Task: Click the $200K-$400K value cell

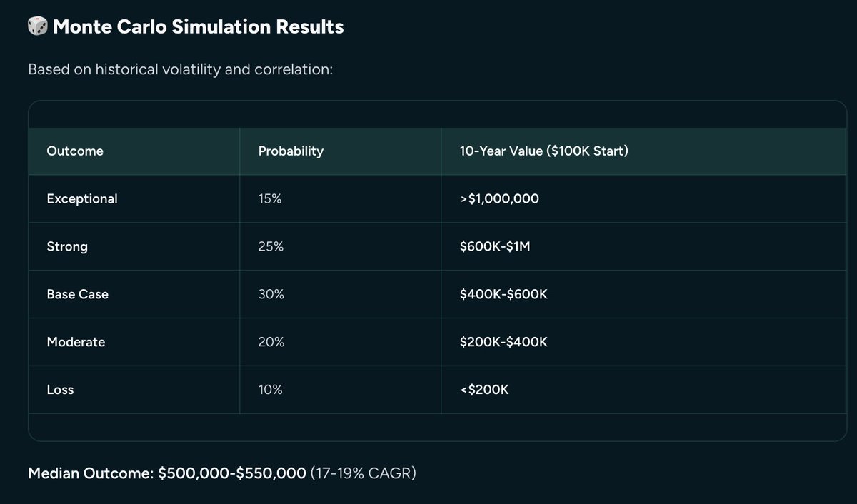Action: point(504,342)
